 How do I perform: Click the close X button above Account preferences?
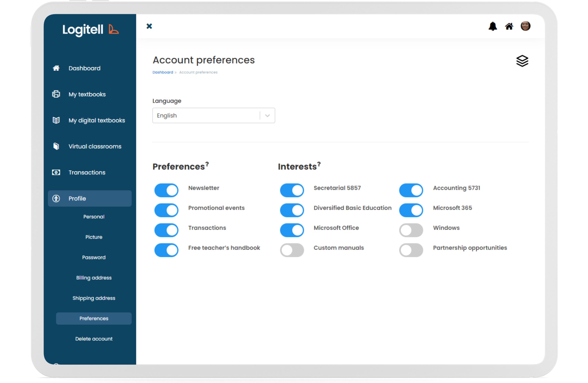pos(149,26)
